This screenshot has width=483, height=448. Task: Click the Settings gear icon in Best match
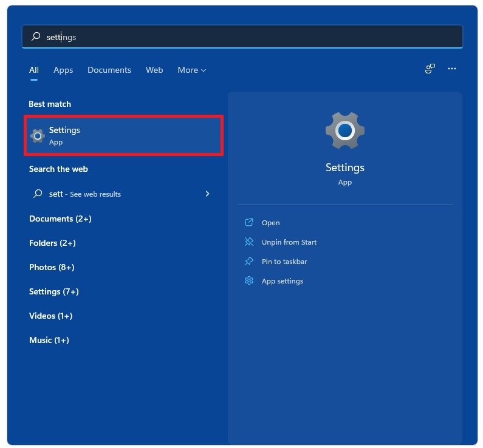(x=38, y=136)
